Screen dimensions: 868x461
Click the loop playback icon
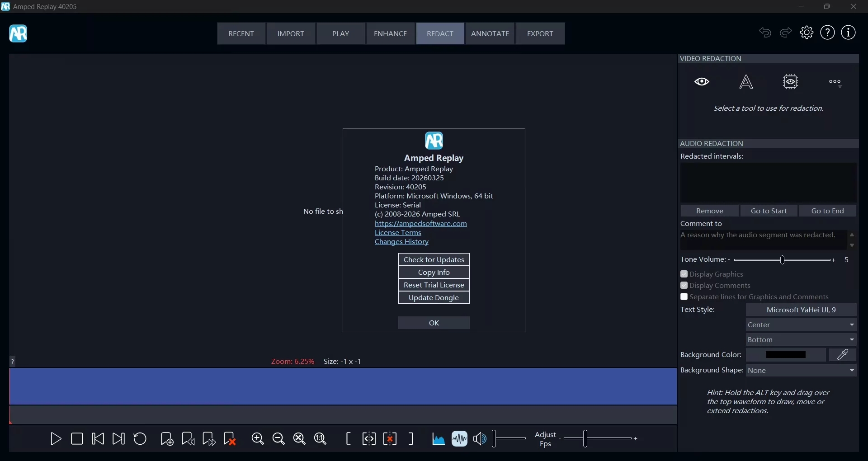point(140,439)
